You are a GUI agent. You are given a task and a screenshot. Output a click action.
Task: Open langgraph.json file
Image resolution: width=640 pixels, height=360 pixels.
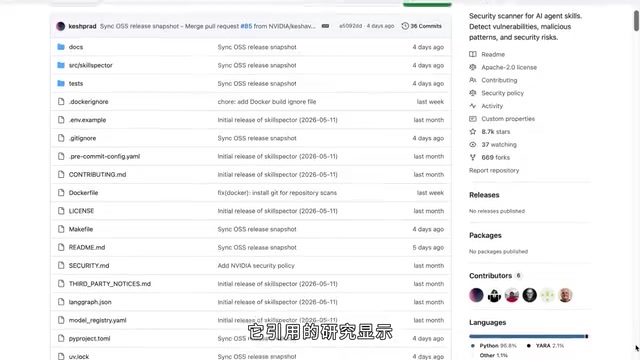(90, 302)
